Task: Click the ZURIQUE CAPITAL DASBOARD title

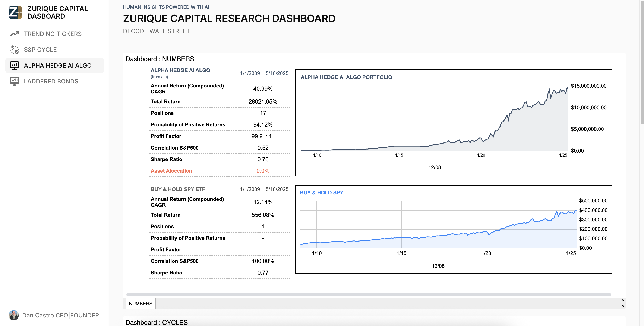Action: coord(57,12)
